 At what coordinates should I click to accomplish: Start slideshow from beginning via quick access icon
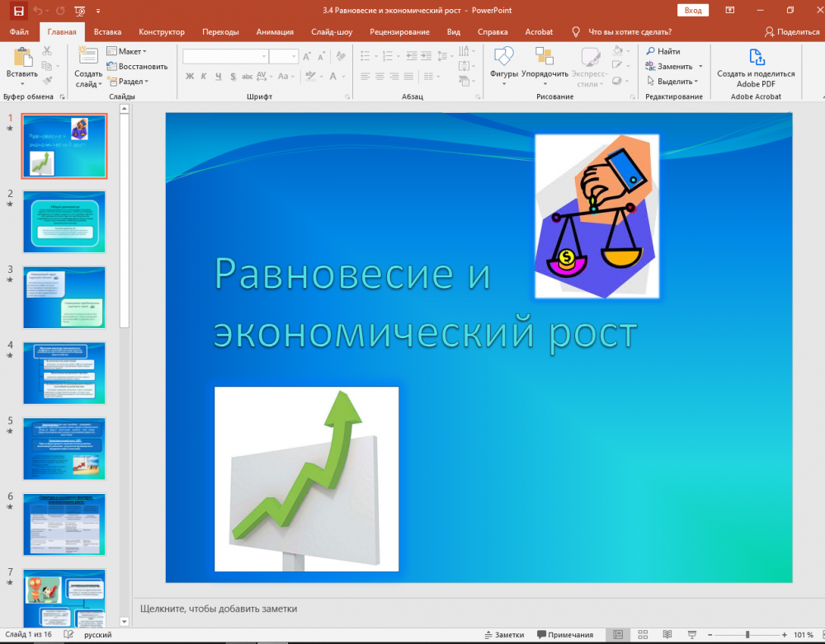click(x=80, y=11)
